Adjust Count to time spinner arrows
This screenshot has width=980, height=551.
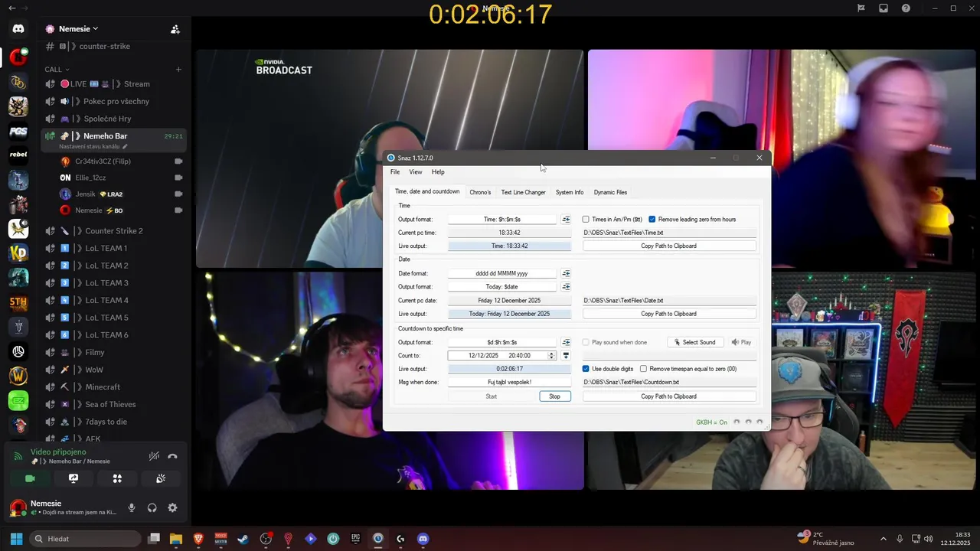(551, 356)
